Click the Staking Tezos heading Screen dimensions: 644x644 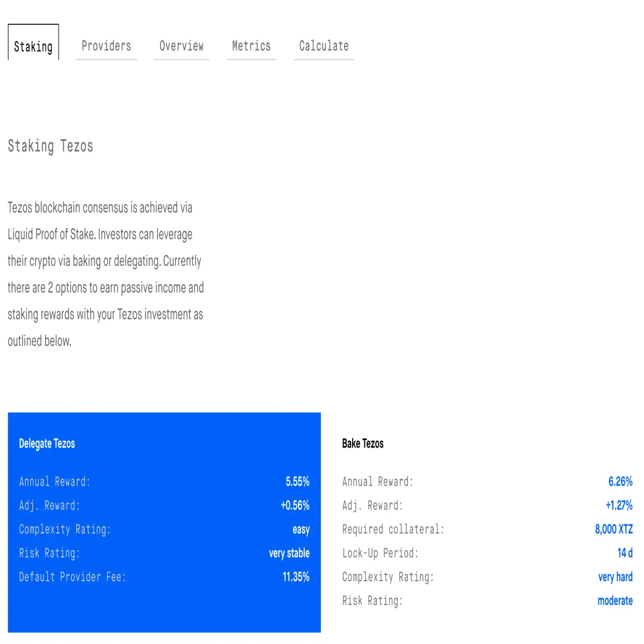click(x=50, y=146)
